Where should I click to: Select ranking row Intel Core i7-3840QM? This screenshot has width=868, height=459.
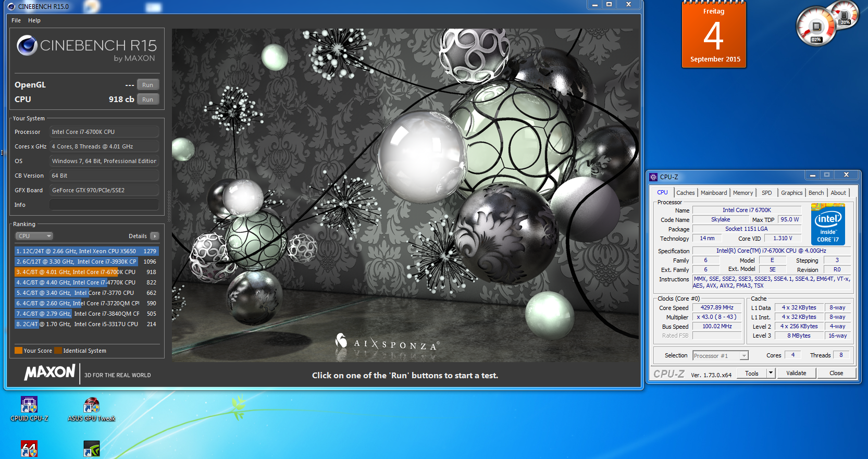[86, 314]
